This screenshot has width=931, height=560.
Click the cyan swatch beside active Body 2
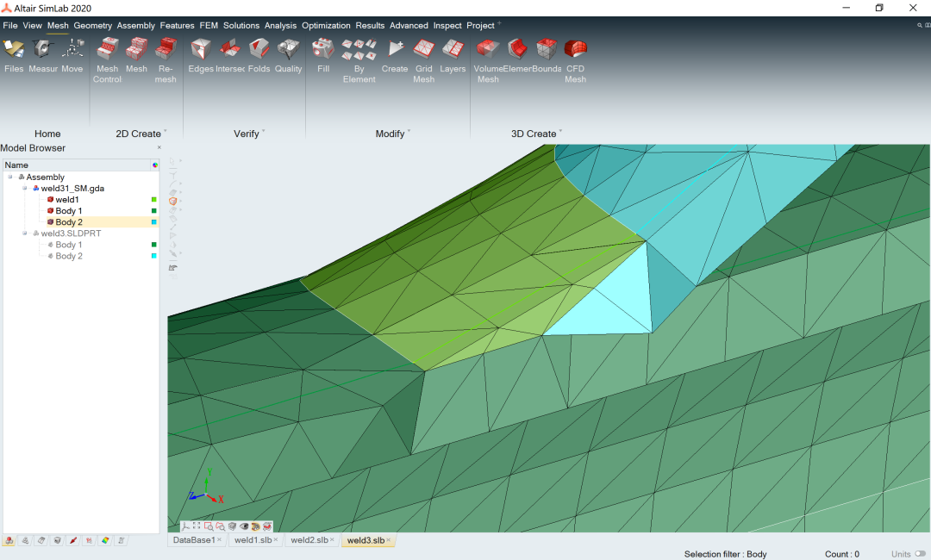(x=153, y=222)
